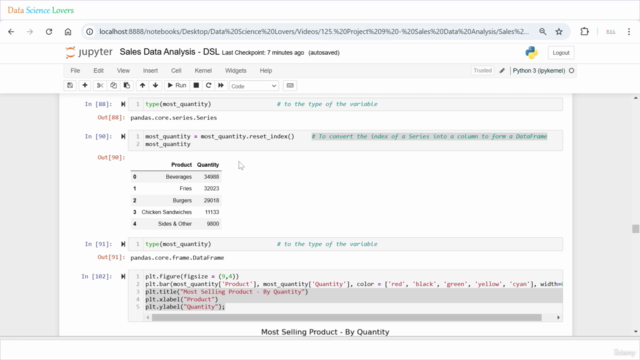Cut selected cells with scissors icon

[100, 85]
